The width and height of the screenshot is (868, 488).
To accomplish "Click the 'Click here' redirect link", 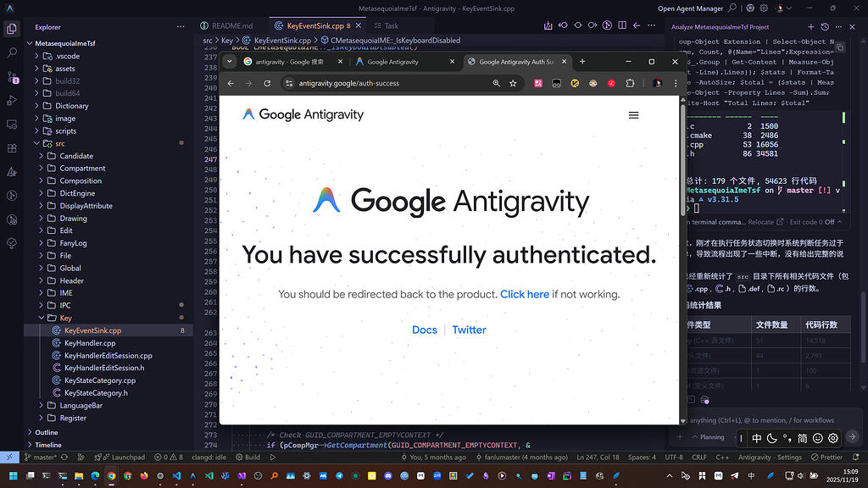I will [525, 294].
